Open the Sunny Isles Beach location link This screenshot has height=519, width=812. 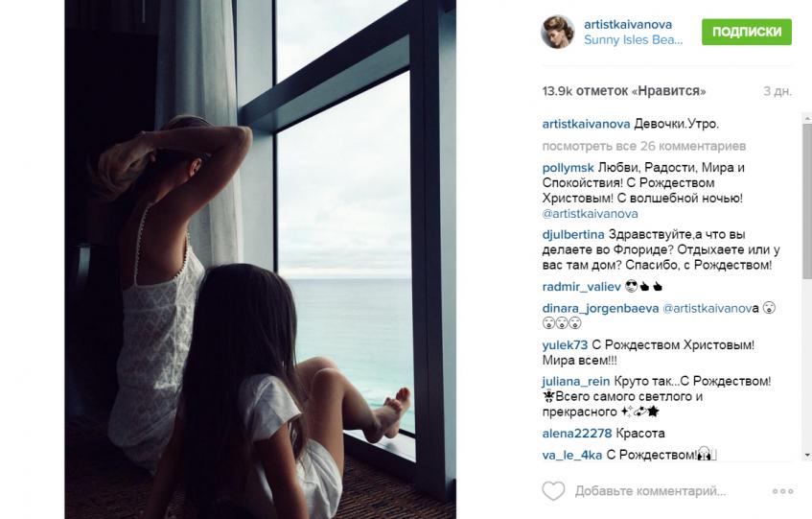click(x=633, y=40)
